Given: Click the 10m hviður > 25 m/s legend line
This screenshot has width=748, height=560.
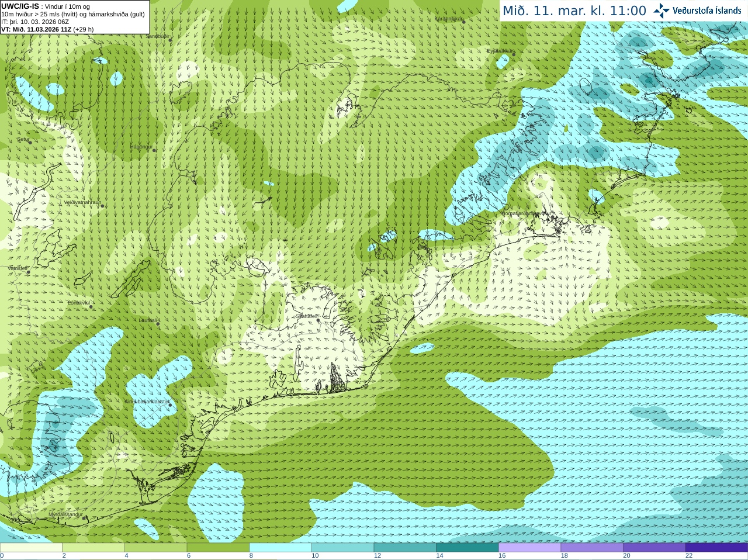Looking at the screenshot, I should [73, 14].
